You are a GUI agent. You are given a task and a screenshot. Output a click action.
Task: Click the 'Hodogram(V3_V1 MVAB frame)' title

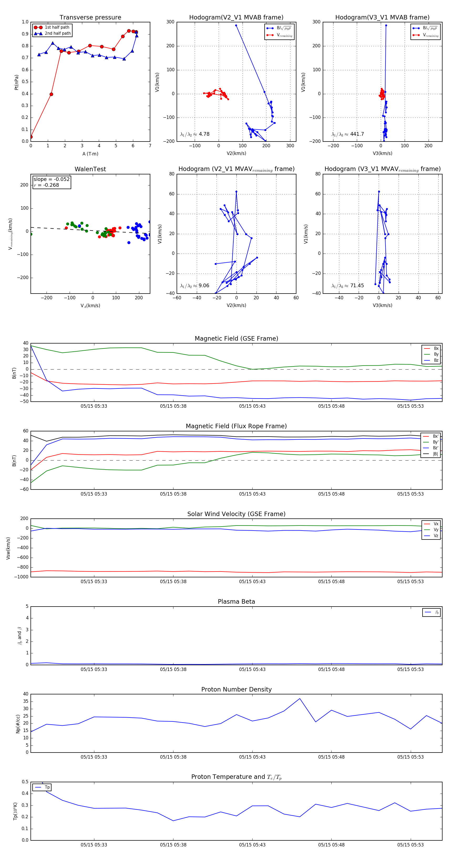coord(382,17)
